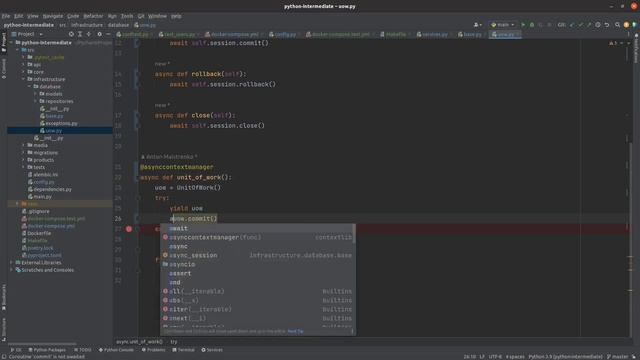
Task: Start debugging with the bug icon
Action: coord(532,25)
